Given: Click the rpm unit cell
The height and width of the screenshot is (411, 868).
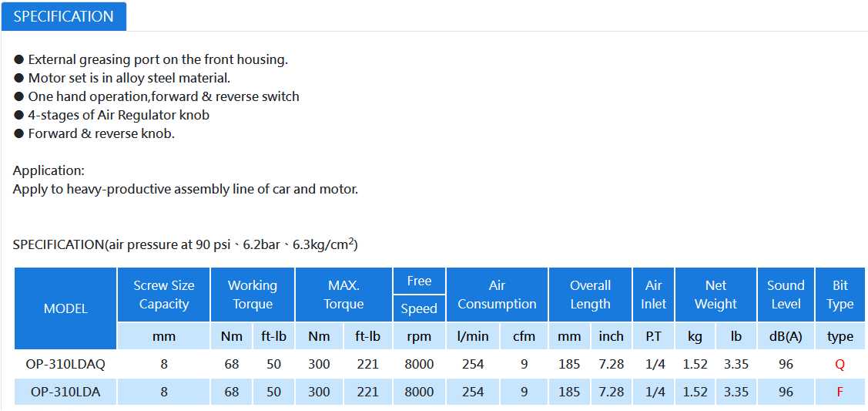Looking at the screenshot, I should pyautogui.click(x=419, y=336).
